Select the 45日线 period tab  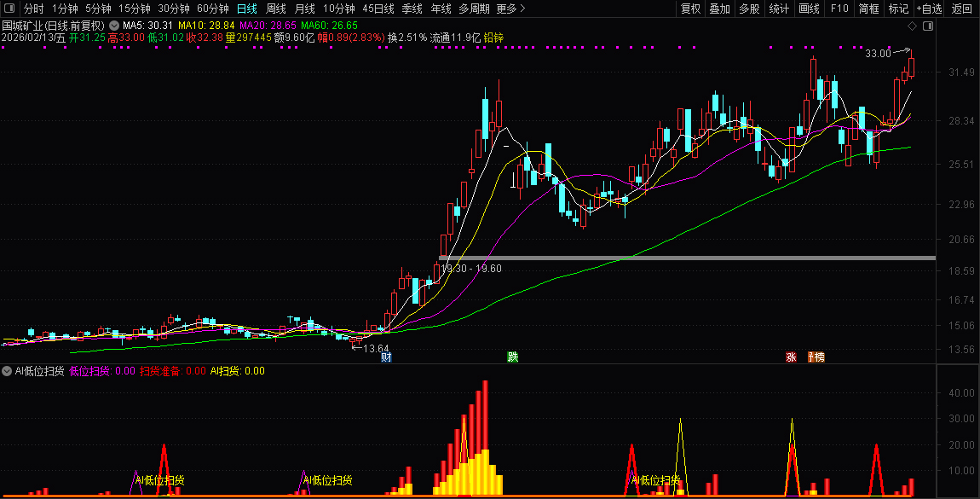click(378, 9)
